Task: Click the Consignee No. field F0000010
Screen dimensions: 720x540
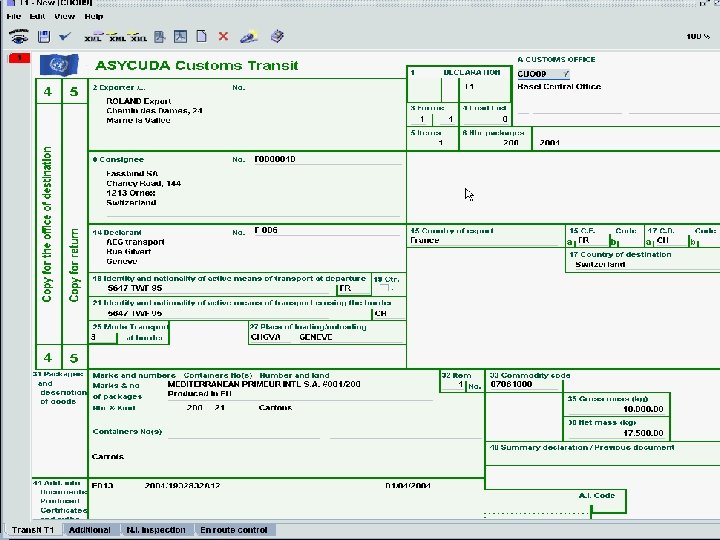Action: click(327, 159)
